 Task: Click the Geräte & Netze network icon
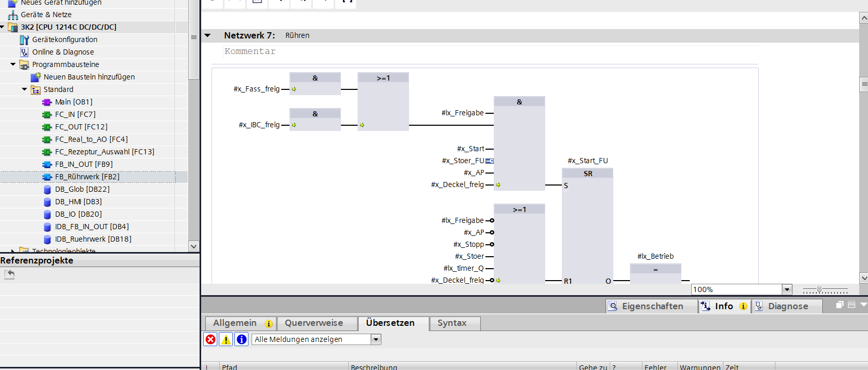coord(13,15)
